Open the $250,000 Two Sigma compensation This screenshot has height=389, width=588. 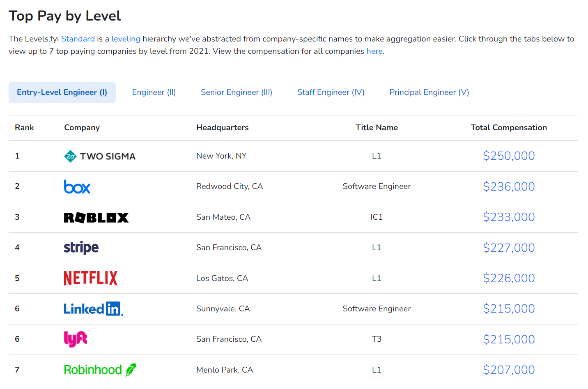click(509, 156)
